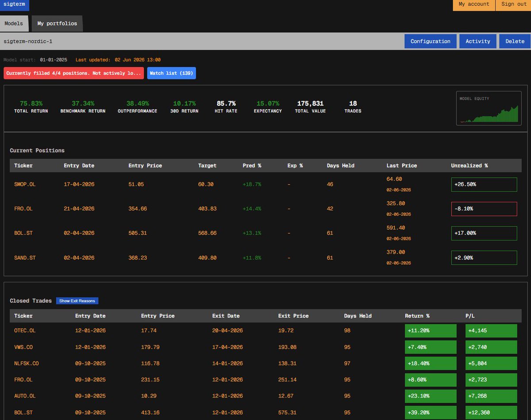Click OTEC.OL in Closed Trades
Image resolution: width=531 pixels, height=420 pixels.
click(x=25, y=330)
